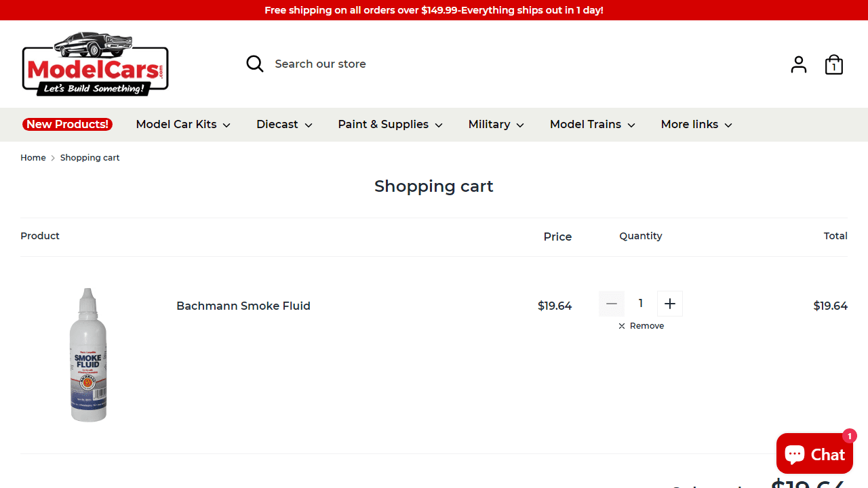Remove Bachmann Smoke Fluid from cart

point(641,326)
